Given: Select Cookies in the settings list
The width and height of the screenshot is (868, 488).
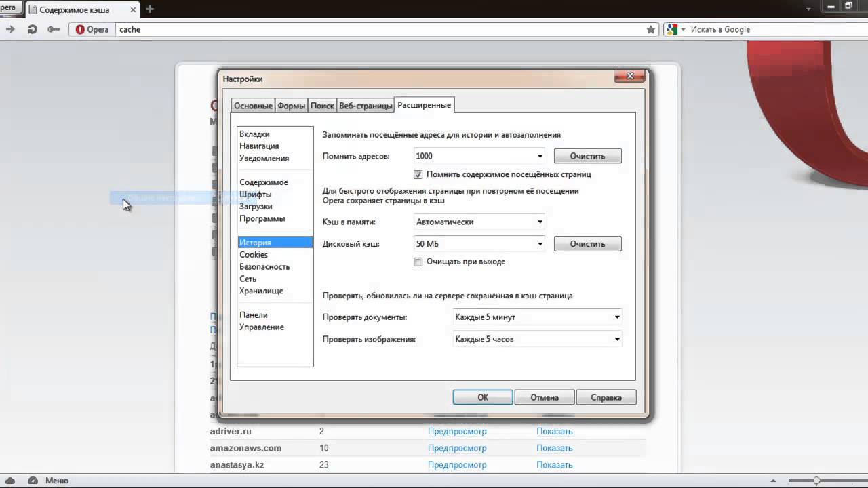Looking at the screenshot, I should pos(254,255).
